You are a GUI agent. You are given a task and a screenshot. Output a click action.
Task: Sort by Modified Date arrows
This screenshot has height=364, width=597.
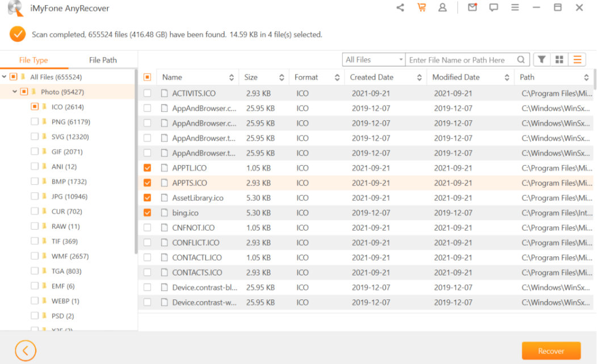click(507, 78)
